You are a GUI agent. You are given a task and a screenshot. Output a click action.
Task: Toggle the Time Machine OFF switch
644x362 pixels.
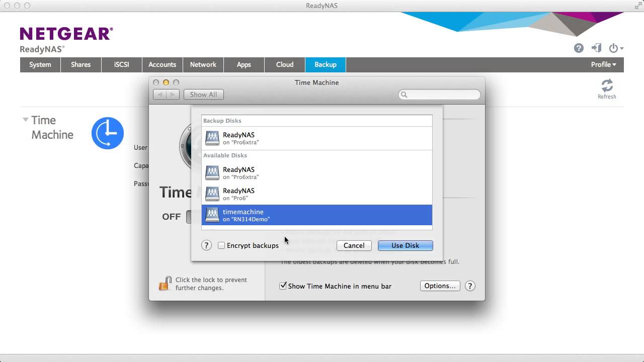click(189, 217)
